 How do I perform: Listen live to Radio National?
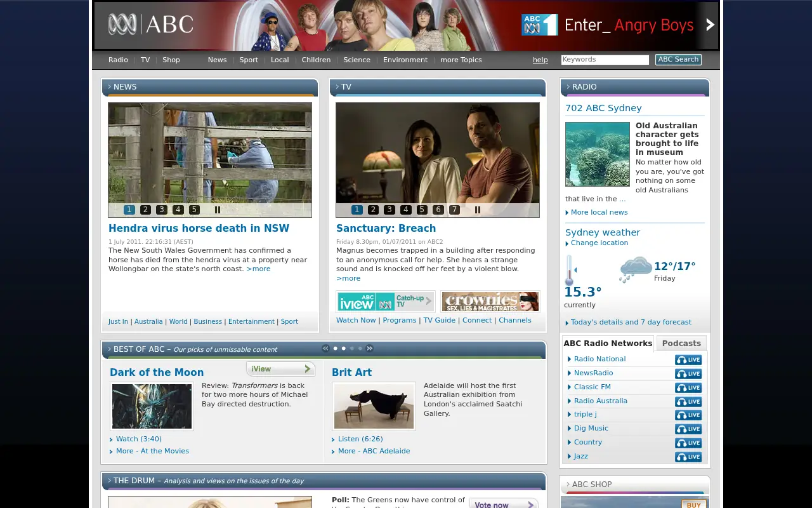(688, 360)
